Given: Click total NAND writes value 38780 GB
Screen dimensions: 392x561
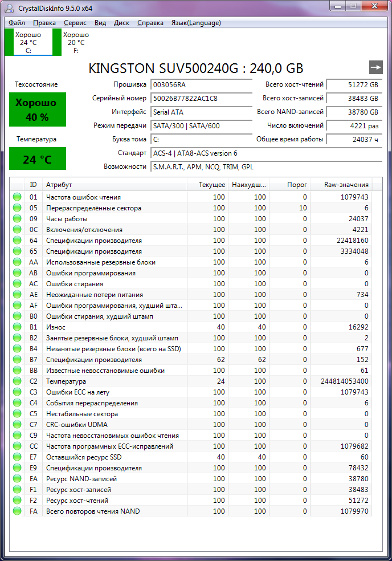Looking at the screenshot, I should [354, 112].
